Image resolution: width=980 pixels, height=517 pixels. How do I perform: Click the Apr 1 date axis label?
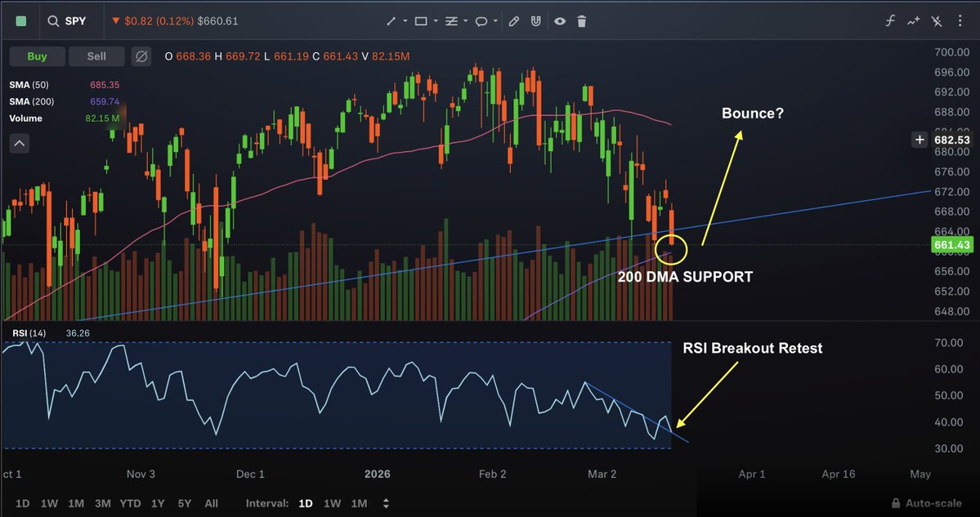752,474
